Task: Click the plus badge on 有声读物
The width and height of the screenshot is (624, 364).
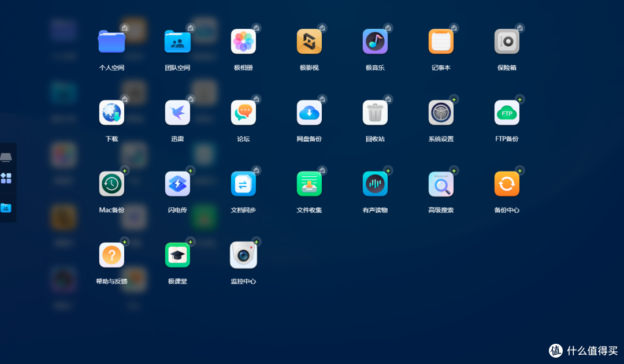Action: (388, 170)
